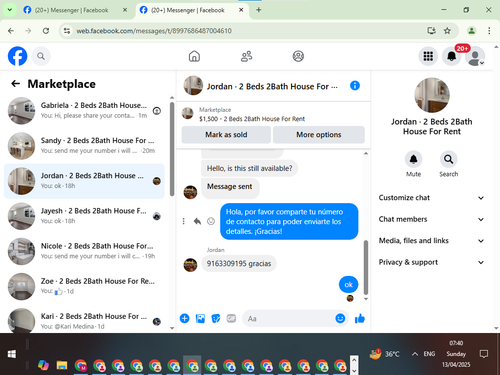Open more options dots beside Spanish message

183,221
